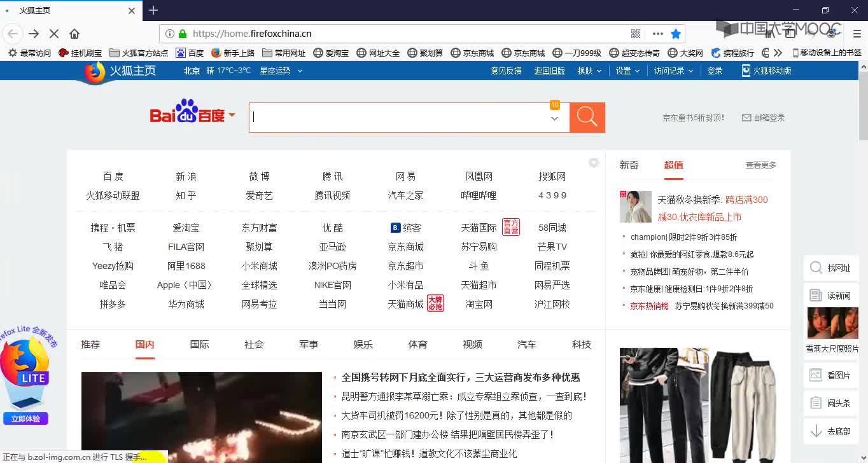
Task: Open headline 全国携号转网下月底全面实行
Action: [461, 377]
